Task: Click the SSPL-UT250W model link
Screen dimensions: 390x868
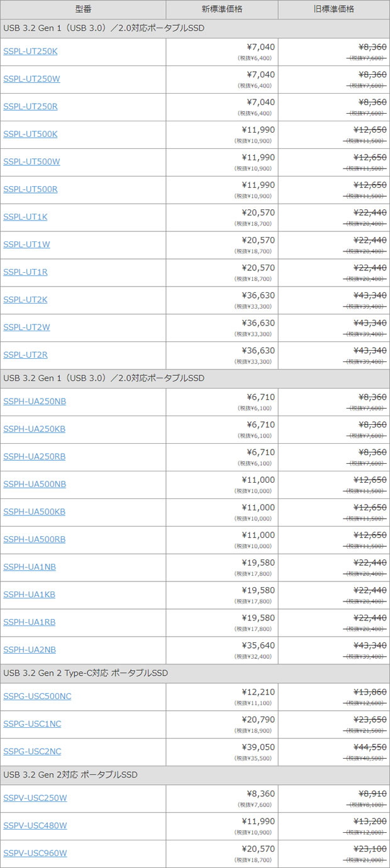Action: tap(31, 79)
